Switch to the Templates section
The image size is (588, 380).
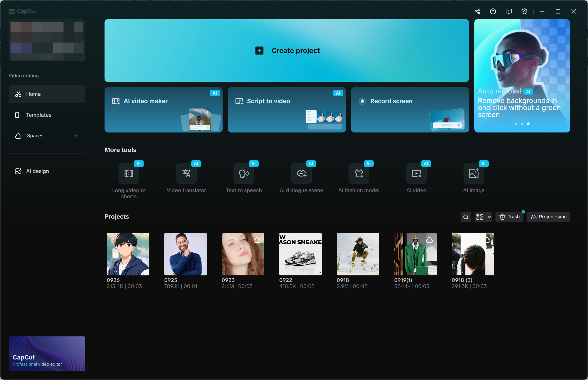39,115
